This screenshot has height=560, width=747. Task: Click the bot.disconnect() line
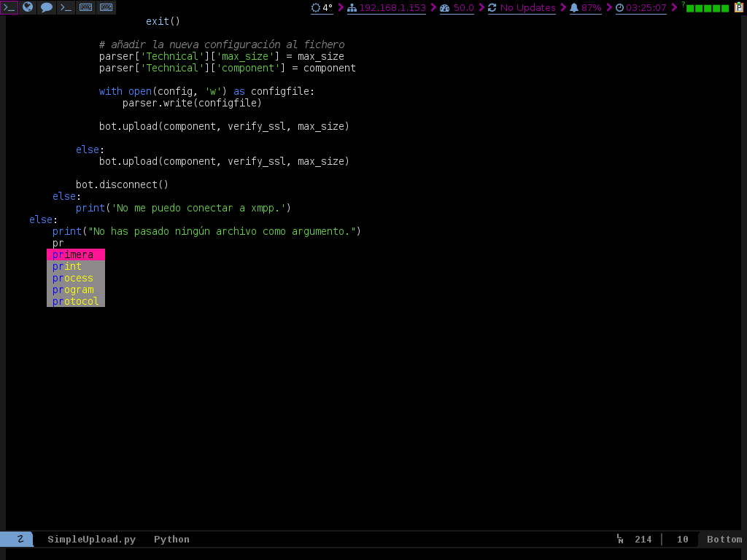coord(122,184)
